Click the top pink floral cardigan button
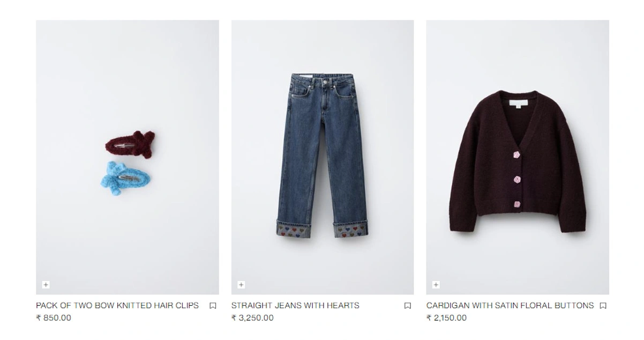Viewport: 644px width, 340px height. pos(517,155)
